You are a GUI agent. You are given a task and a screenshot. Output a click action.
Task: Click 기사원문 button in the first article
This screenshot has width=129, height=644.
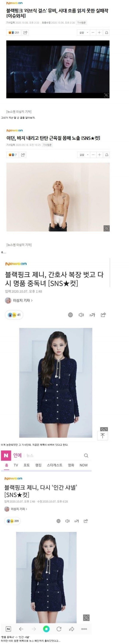[x=81, y=22]
